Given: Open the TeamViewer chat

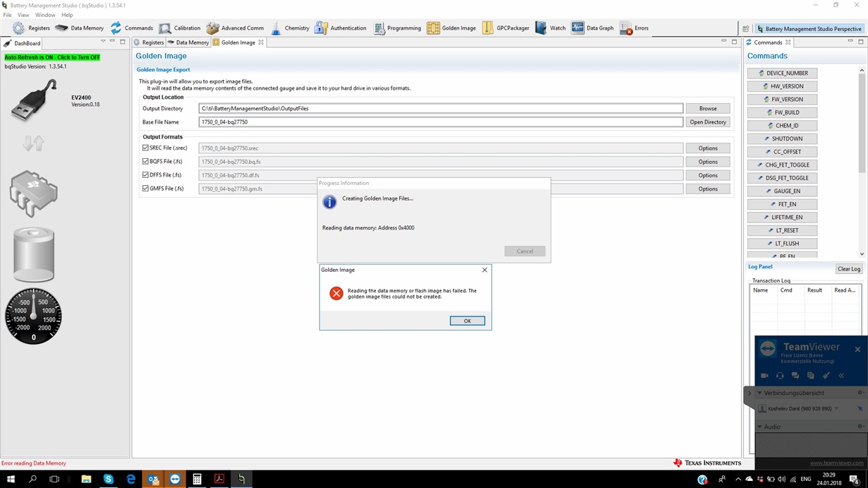Looking at the screenshot, I should 795,376.
